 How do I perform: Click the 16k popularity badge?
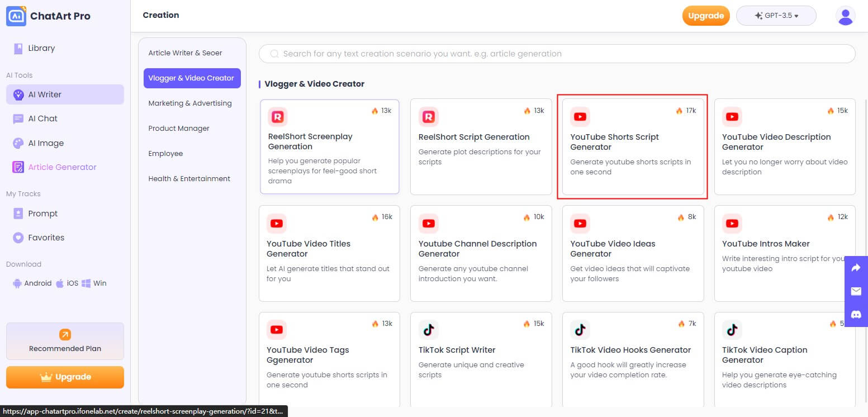[x=382, y=217]
